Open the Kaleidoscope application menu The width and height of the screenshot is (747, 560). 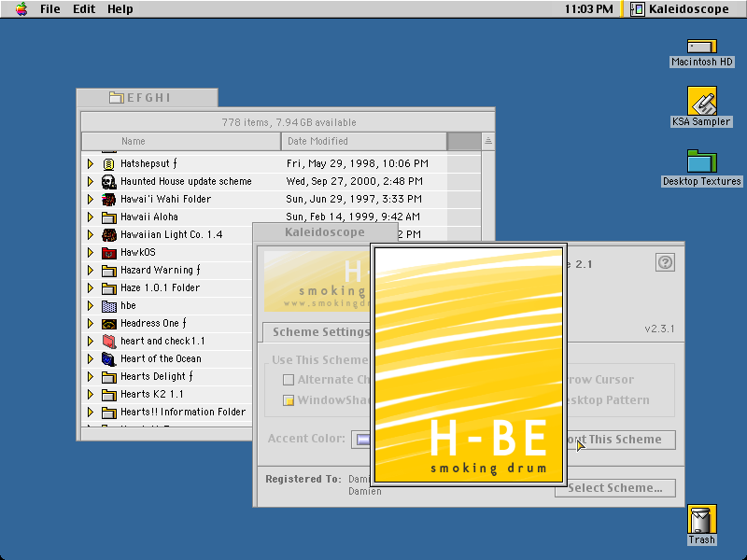(x=680, y=9)
